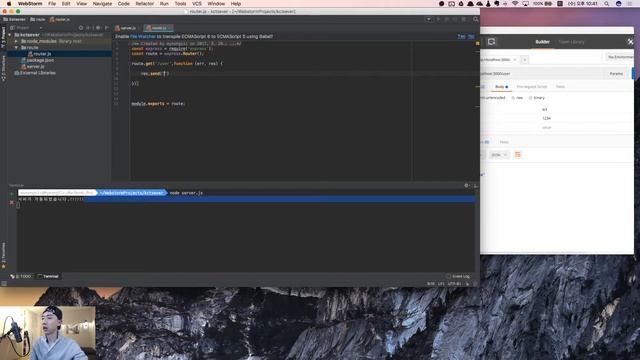The width and height of the screenshot is (640, 360).
Task: Click the File Watcher link in the banner
Action: 143,36
